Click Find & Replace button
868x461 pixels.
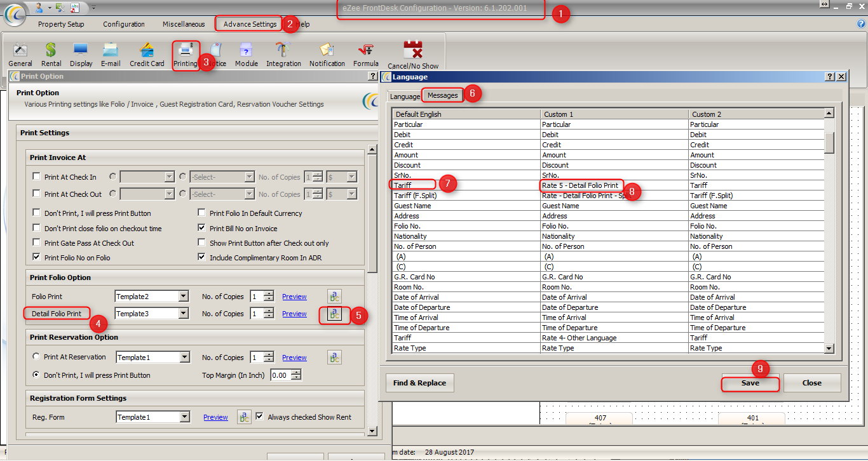click(x=419, y=383)
